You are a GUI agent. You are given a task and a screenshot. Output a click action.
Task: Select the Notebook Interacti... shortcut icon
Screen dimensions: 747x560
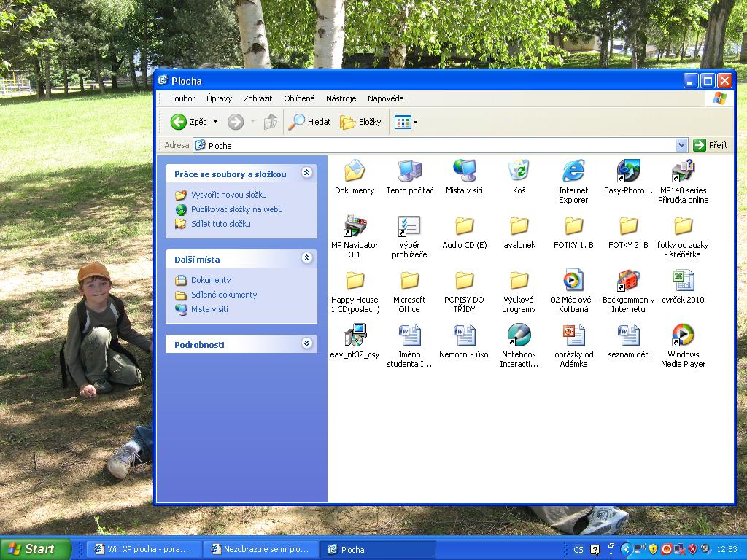(519, 335)
